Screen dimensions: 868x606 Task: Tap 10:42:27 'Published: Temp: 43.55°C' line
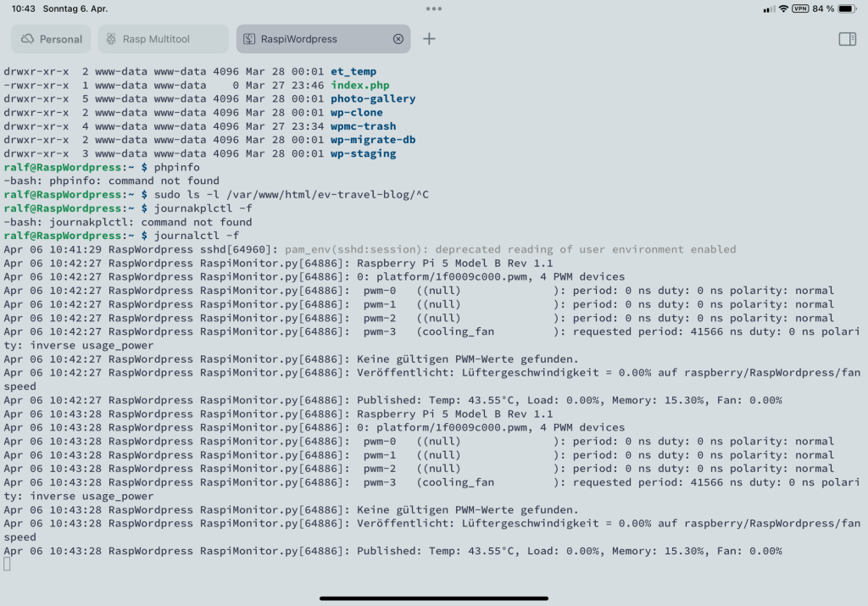pos(392,400)
